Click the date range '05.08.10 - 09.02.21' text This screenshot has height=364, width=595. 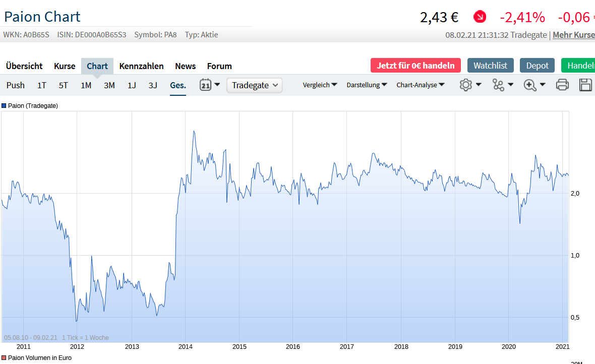coord(30,337)
